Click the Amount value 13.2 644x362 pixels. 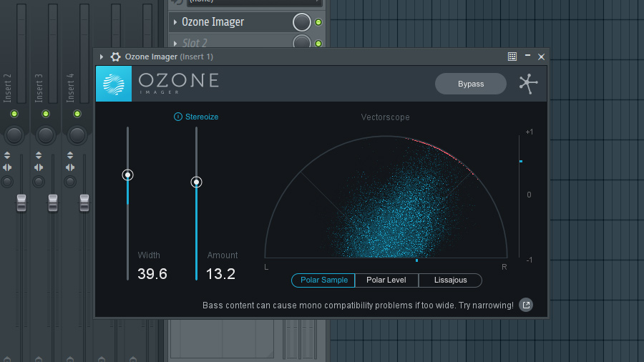(220, 274)
